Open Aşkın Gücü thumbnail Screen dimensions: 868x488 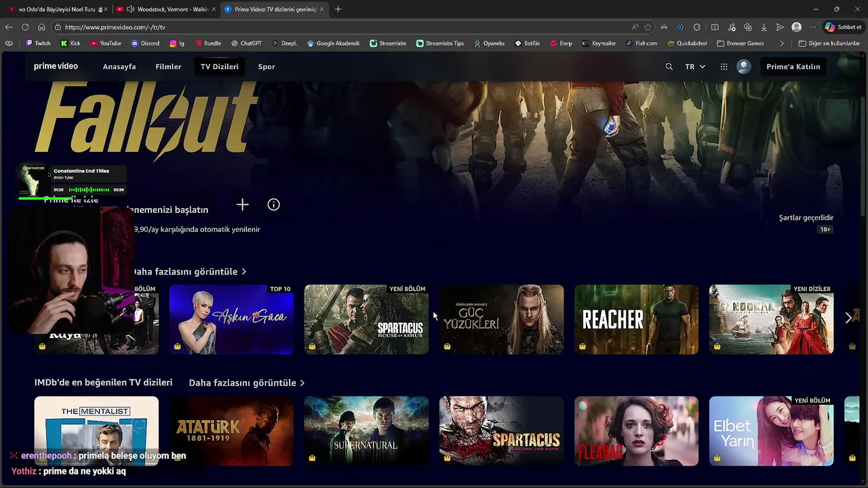pos(231,319)
